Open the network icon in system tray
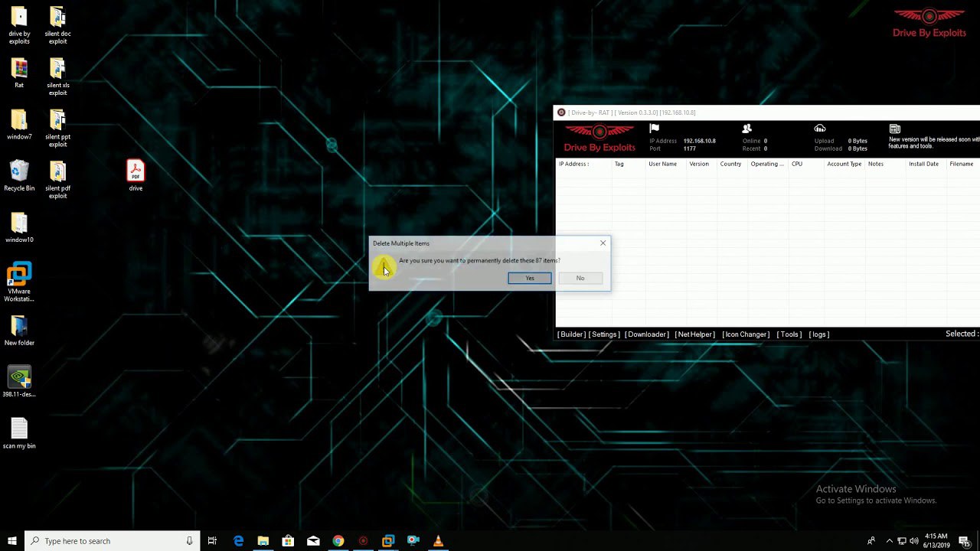Image resolution: width=980 pixels, height=551 pixels. point(902,541)
